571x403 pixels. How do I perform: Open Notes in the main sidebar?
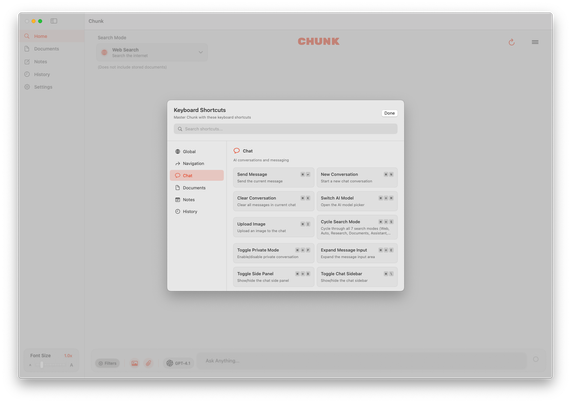coord(52,62)
